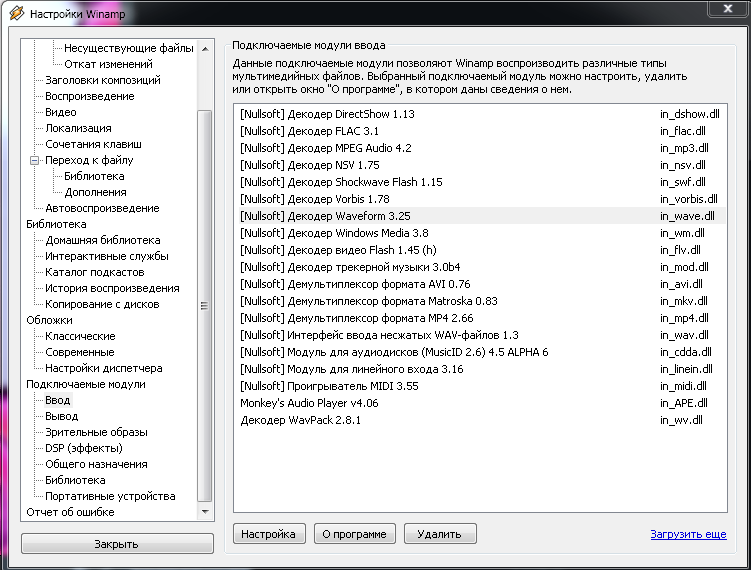The height and width of the screenshot is (570, 751).
Task: Select the "Обложки" category
Action: click(x=49, y=320)
